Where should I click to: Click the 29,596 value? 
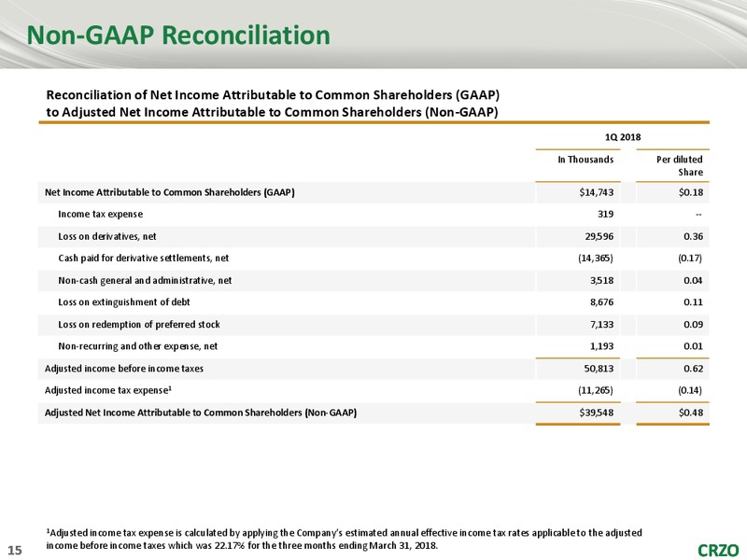coord(599,237)
